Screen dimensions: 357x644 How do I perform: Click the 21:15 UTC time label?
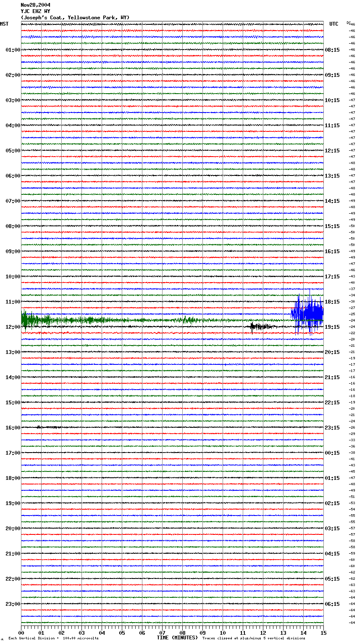[x=332, y=377]
